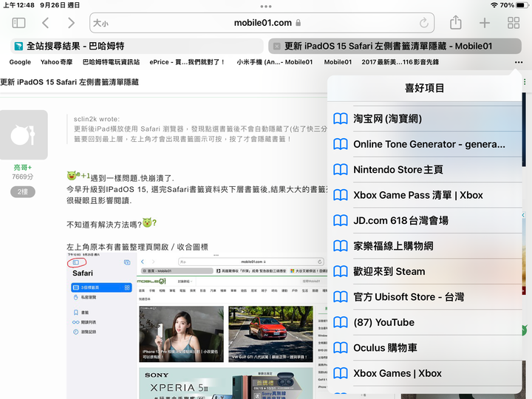532x399 pixels.
Task: Open 2017最新美...116影音先鋒 favorite
Action: click(400, 62)
